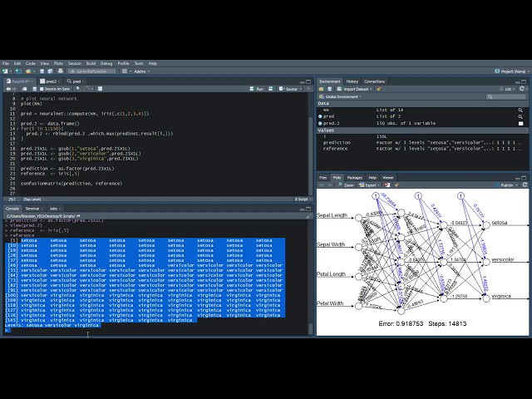This screenshot has width=532, height=399.
Task: Refresh the current plot in Plots pane
Action: pos(525,185)
